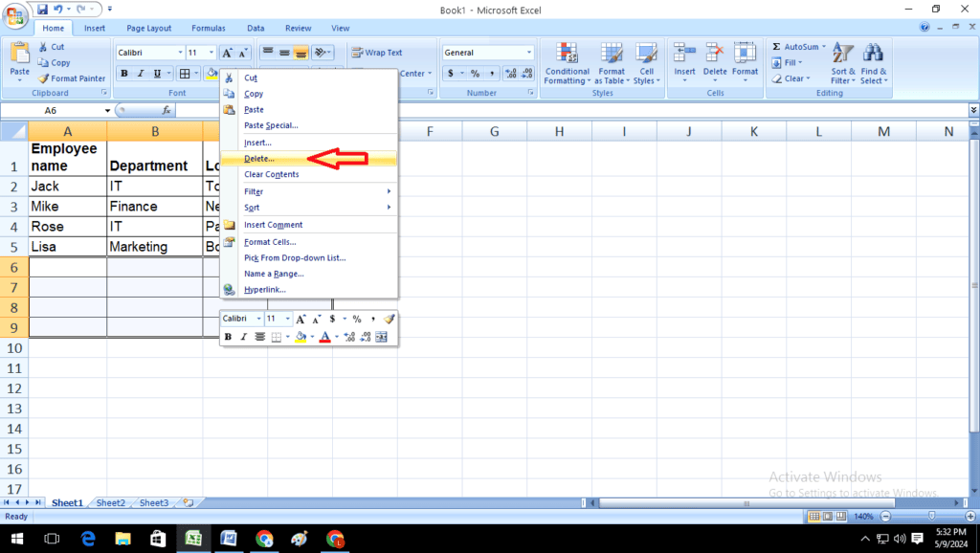The image size is (980, 553).
Task: Click the Excel icon in Windows taskbar
Action: tap(192, 539)
